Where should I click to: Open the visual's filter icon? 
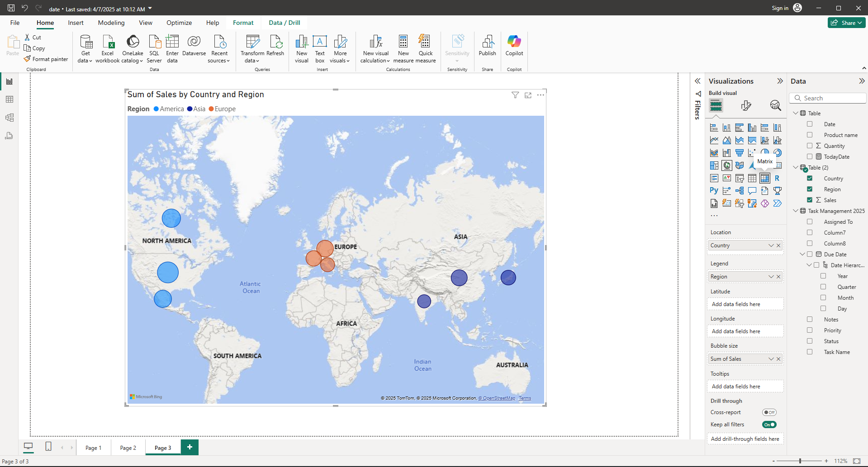click(515, 95)
